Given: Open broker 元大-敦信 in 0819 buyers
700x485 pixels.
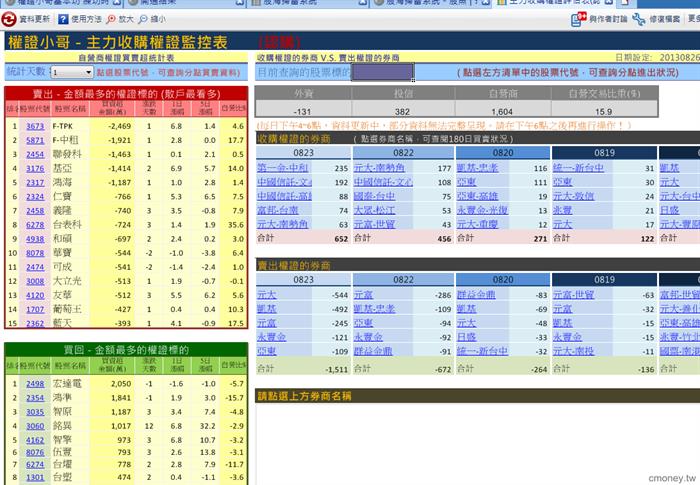Looking at the screenshot, I should 573,196.
